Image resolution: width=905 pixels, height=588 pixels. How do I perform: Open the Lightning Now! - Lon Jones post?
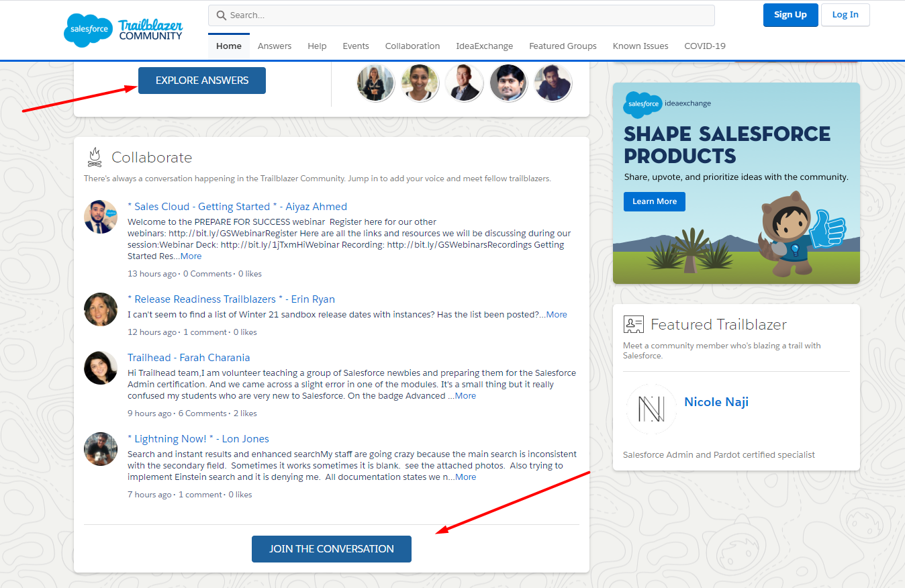198,439
